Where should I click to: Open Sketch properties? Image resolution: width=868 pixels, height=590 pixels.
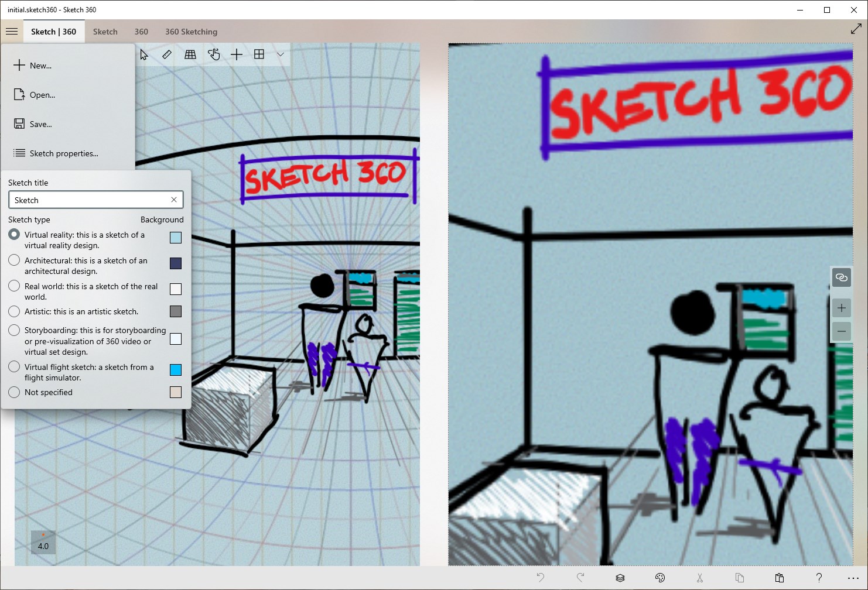[63, 153]
